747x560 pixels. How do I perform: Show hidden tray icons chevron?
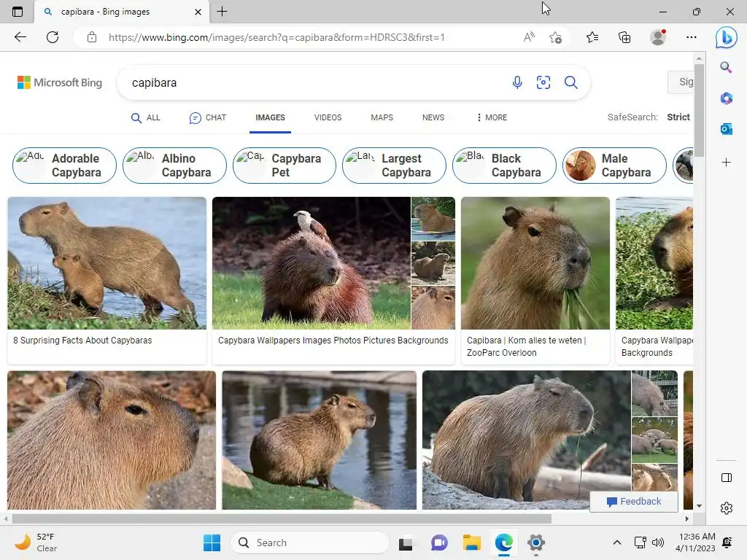point(616,542)
